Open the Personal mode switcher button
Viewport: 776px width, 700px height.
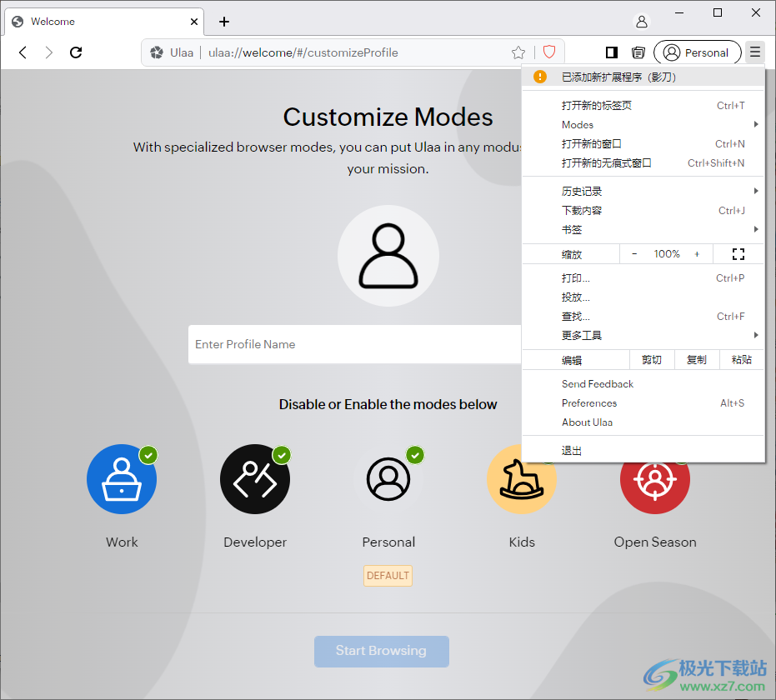[698, 52]
